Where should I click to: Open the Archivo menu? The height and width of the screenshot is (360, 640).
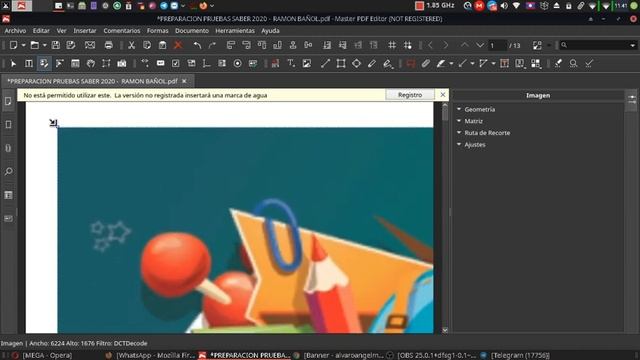tap(15, 31)
